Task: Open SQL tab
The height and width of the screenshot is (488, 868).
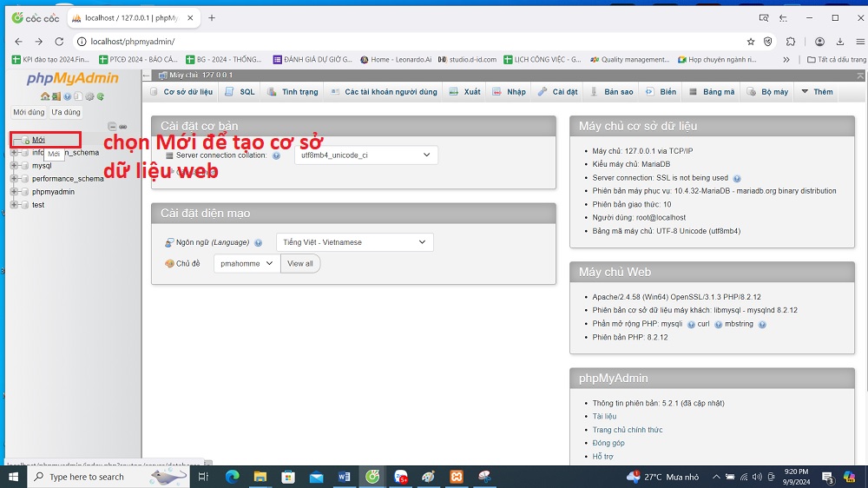Action: pyautogui.click(x=240, y=92)
